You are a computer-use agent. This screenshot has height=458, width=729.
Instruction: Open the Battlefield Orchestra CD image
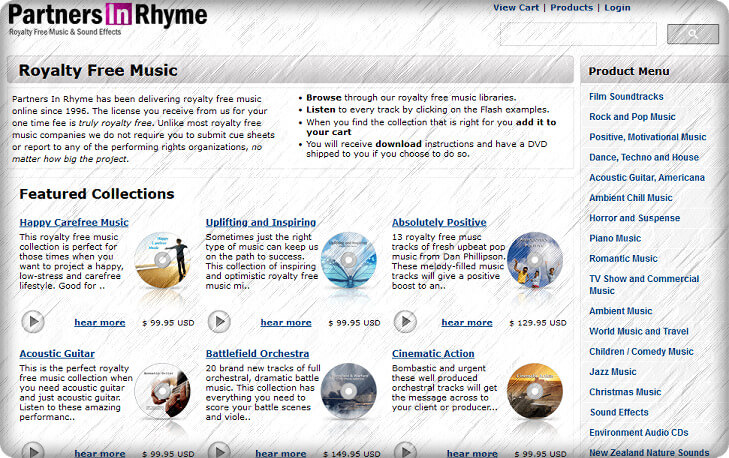(x=349, y=391)
